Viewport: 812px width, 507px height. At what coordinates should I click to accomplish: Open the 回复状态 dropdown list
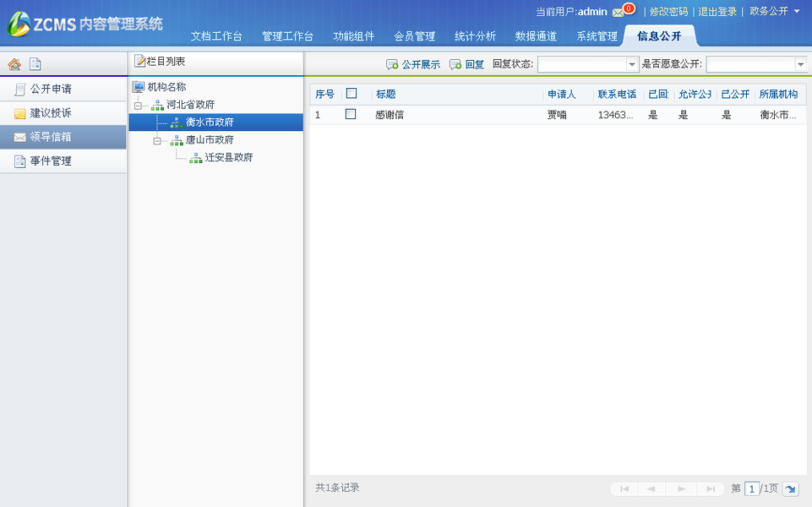(632, 64)
